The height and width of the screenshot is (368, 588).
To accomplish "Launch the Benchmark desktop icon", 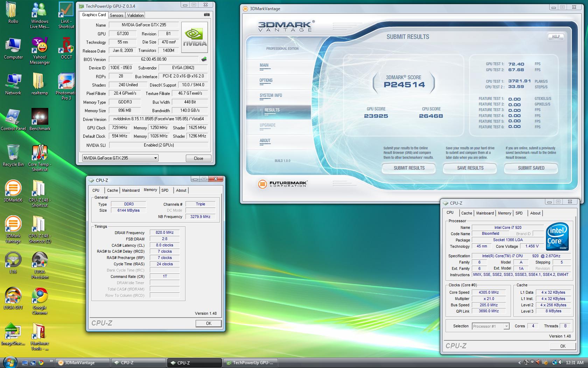I will [x=40, y=120].
